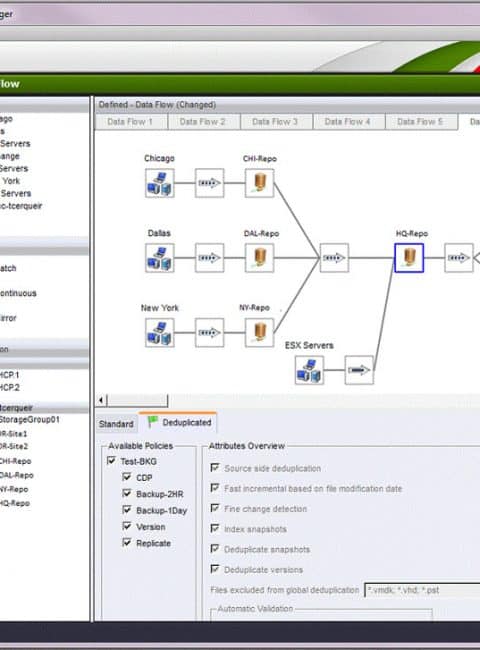Screen dimensions: 480x650
Task: Select the Dallas source node icon
Action: (160, 258)
